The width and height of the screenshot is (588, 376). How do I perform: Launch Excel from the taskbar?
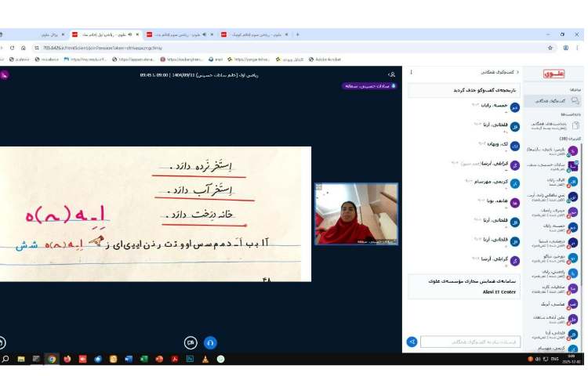tap(144, 359)
